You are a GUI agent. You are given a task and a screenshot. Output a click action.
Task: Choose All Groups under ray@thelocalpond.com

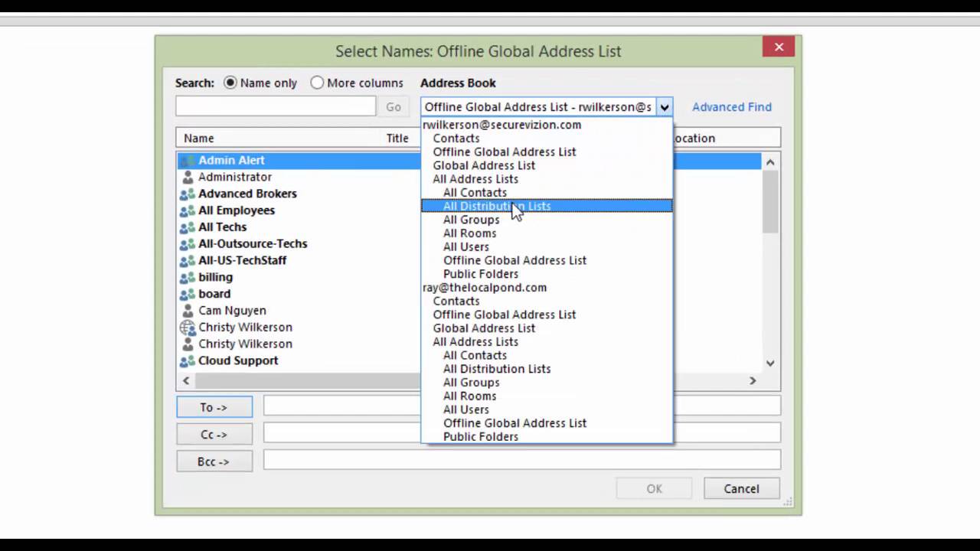[471, 383]
